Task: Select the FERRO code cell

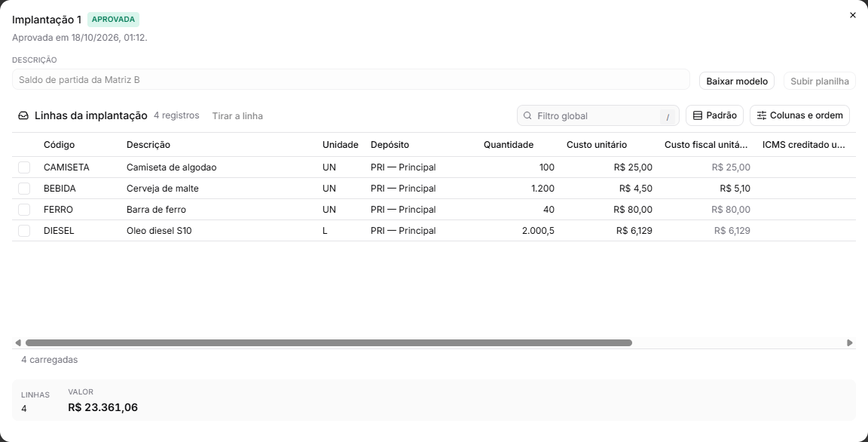Action: pos(58,210)
